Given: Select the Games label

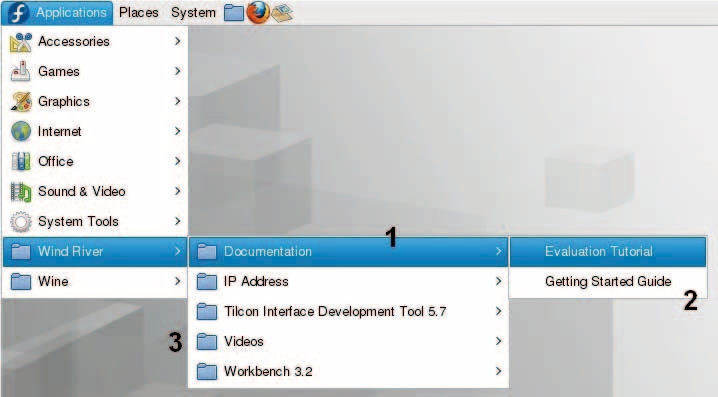Looking at the screenshot, I should [x=59, y=71].
